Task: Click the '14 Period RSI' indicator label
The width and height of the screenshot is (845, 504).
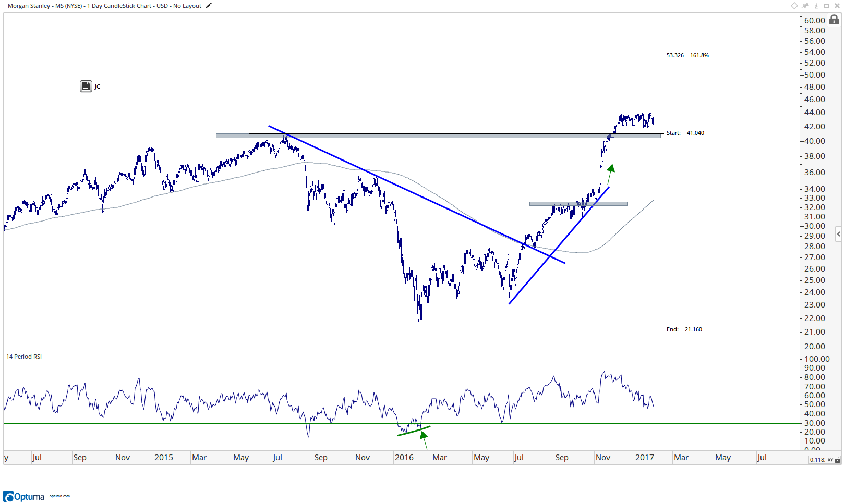Action: [x=24, y=357]
